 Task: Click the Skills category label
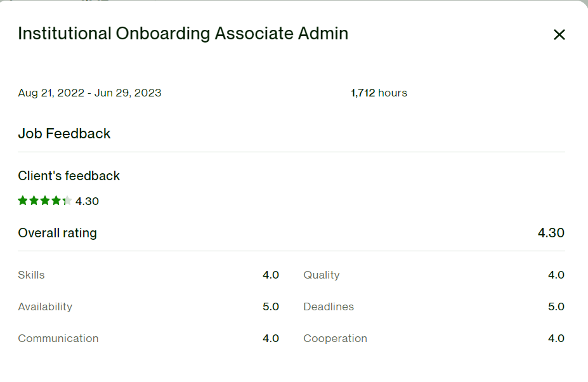[x=31, y=275]
